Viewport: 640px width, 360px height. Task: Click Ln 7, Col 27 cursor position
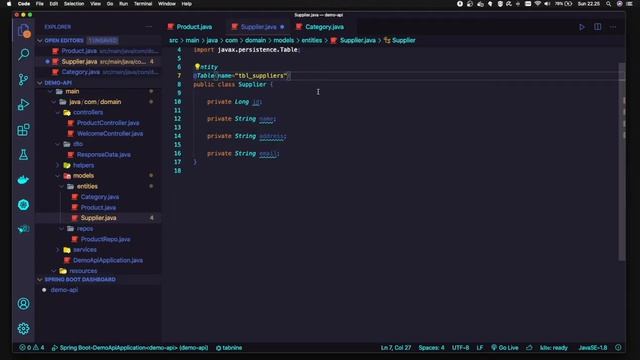click(x=396, y=348)
